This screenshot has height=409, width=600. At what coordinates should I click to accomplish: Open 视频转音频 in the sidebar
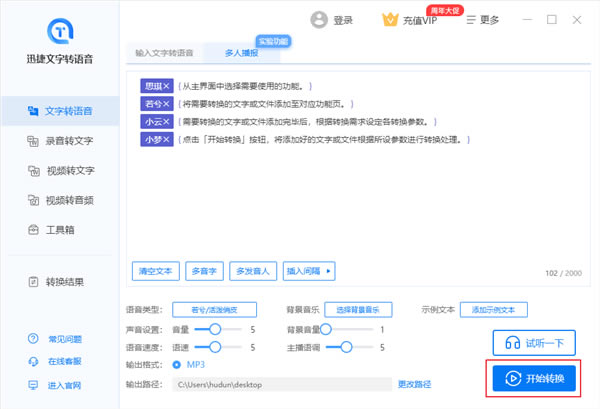coord(60,200)
